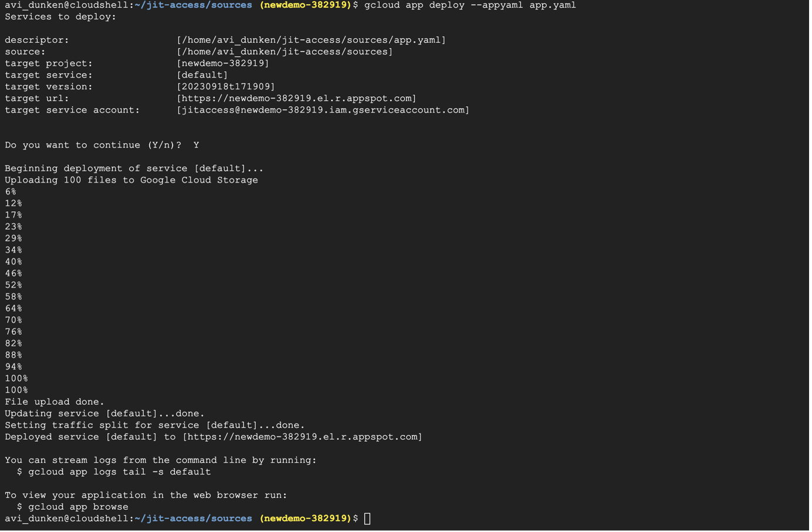Click the 'gcloud app browse' command text
This screenshot has width=812, height=532.
click(78, 507)
